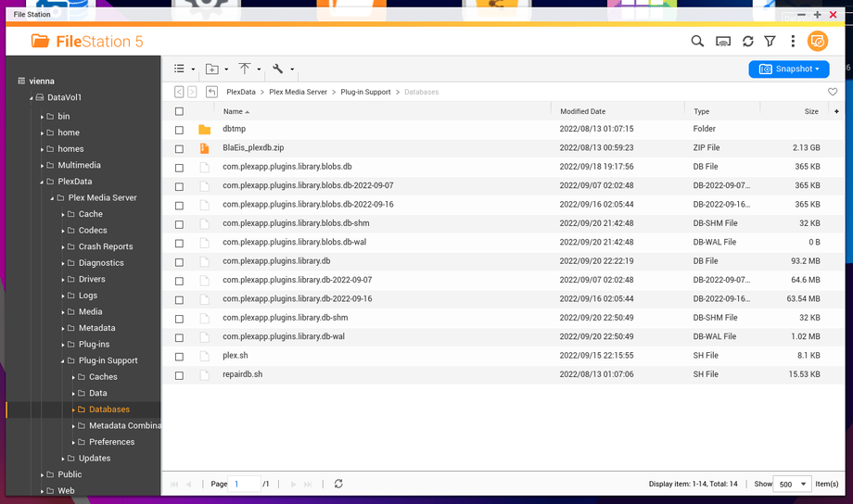Click the refresh icon in header

point(748,42)
